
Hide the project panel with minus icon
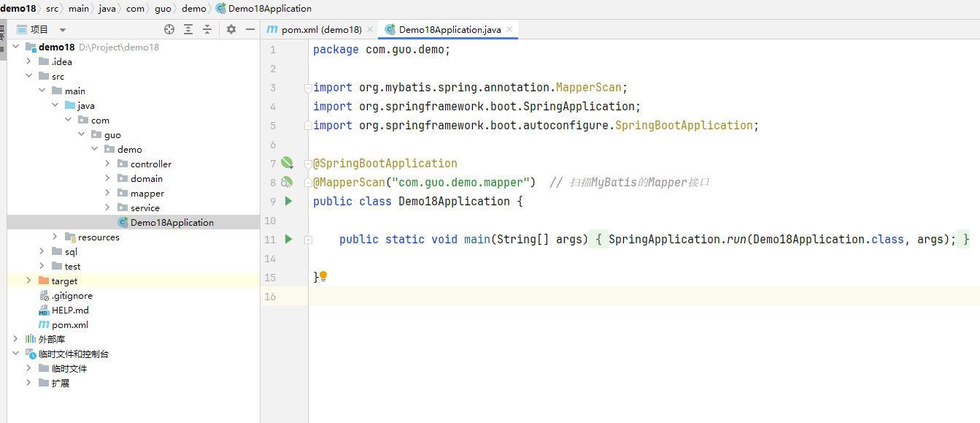click(250, 29)
